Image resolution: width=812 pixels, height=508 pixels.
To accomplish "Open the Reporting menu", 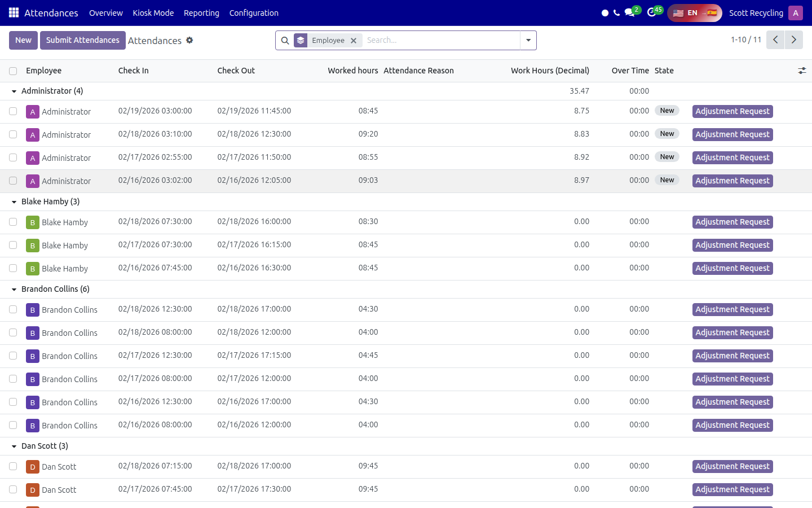I will point(201,12).
